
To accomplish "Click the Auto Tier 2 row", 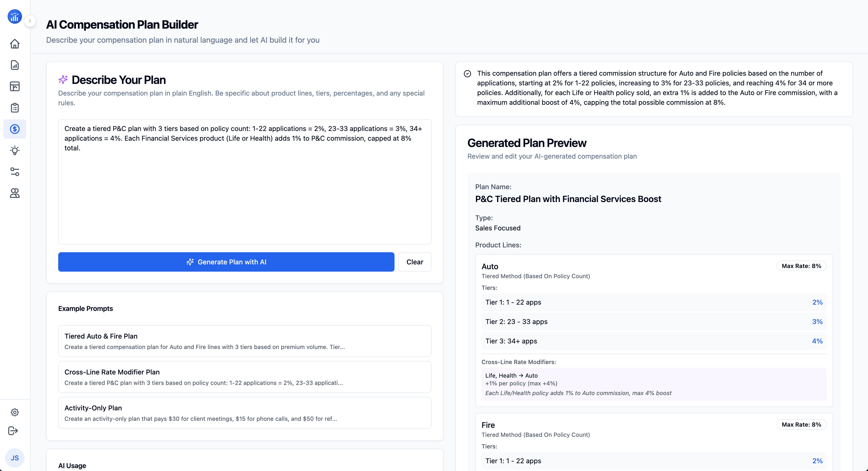I will click(x=654, y=322).
